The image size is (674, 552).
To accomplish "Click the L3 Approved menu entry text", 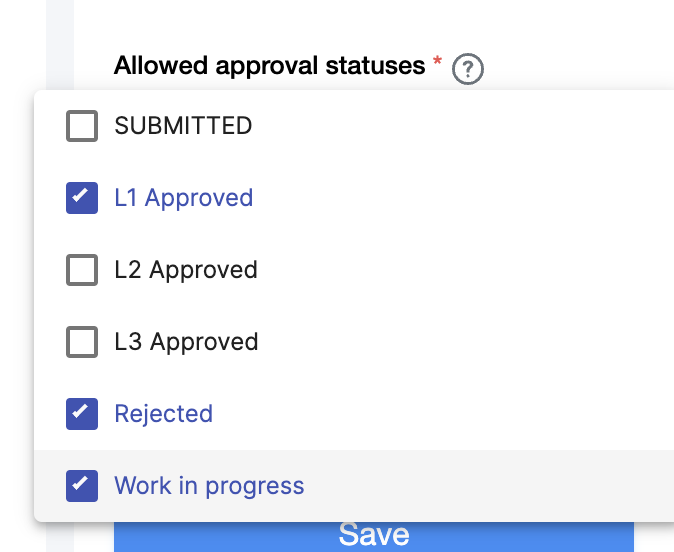I will tap(186, 342).
